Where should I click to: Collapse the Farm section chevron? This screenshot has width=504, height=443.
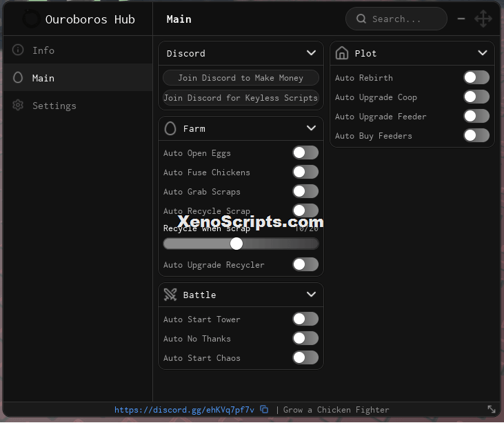click(x=311, y=128)
